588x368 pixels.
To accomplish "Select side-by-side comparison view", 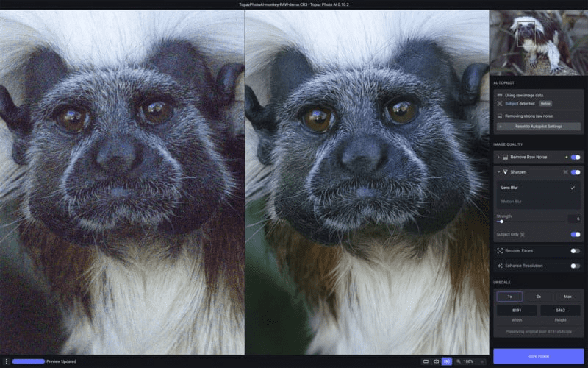I will [x=447, y=361].
